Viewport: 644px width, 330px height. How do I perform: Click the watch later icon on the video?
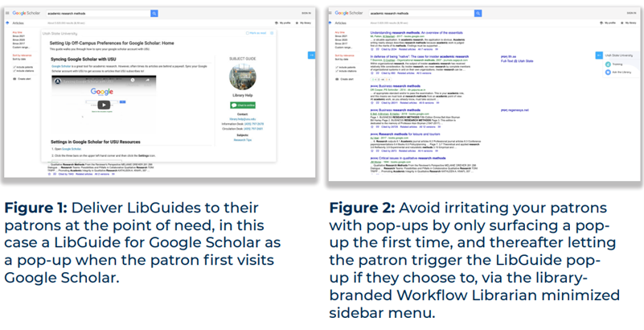pyautogui.click(x=132, y=80)
